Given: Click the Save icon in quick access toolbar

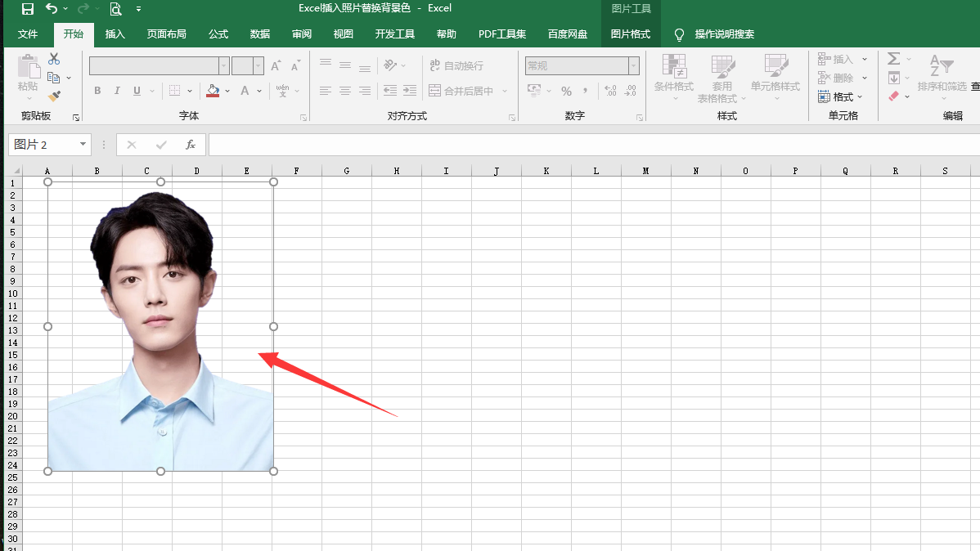Looking at the screenshot, I should tap(28, 9).
